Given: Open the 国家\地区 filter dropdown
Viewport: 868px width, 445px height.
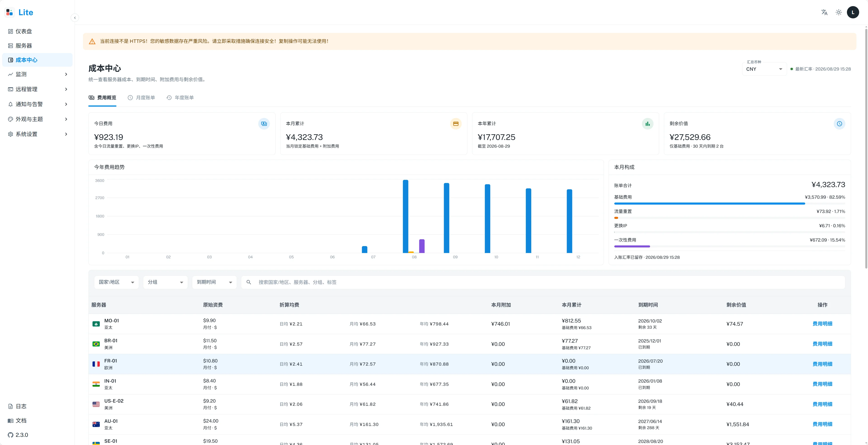Looking at the screenshot, I should click(116, 282).
